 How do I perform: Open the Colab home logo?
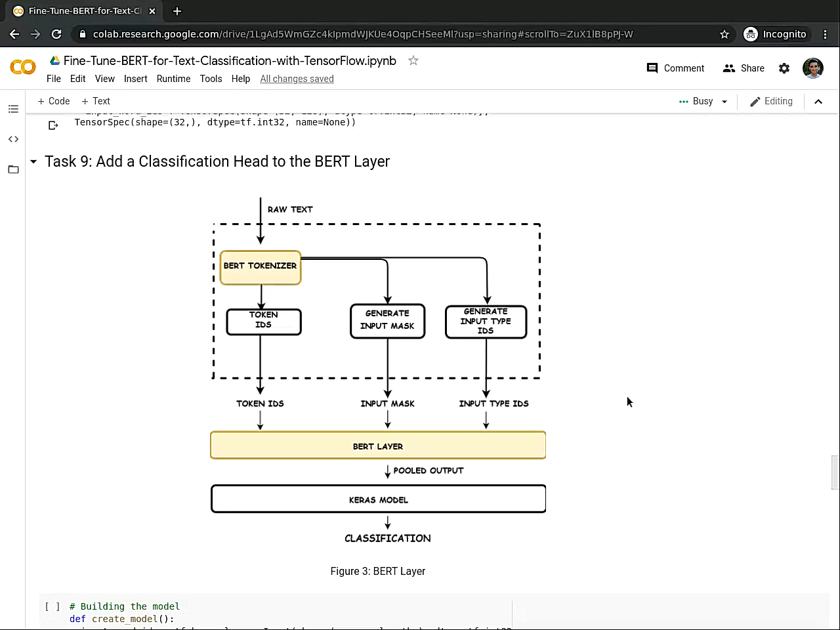(23, 67)
